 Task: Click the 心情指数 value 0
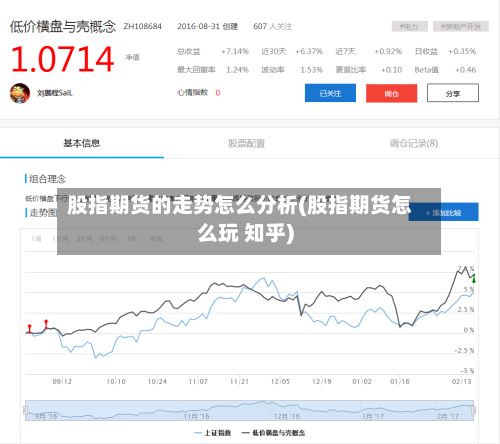218,93
